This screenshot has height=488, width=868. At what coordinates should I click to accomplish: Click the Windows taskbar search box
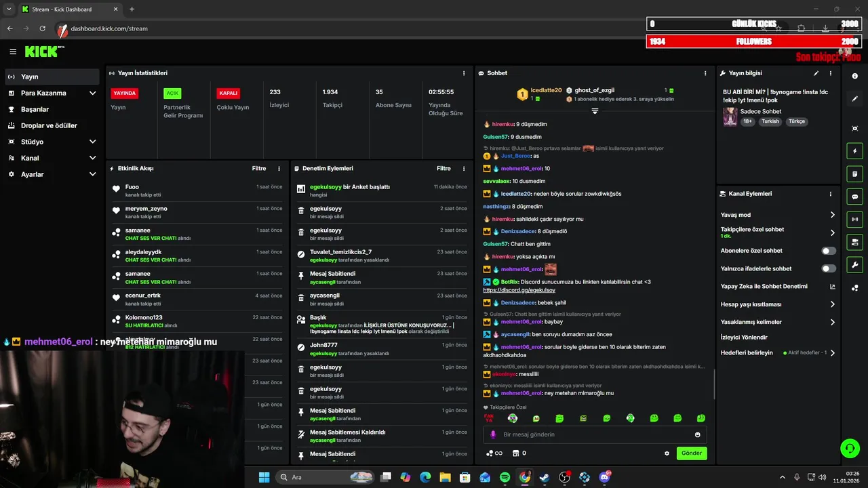coord(324,477)
